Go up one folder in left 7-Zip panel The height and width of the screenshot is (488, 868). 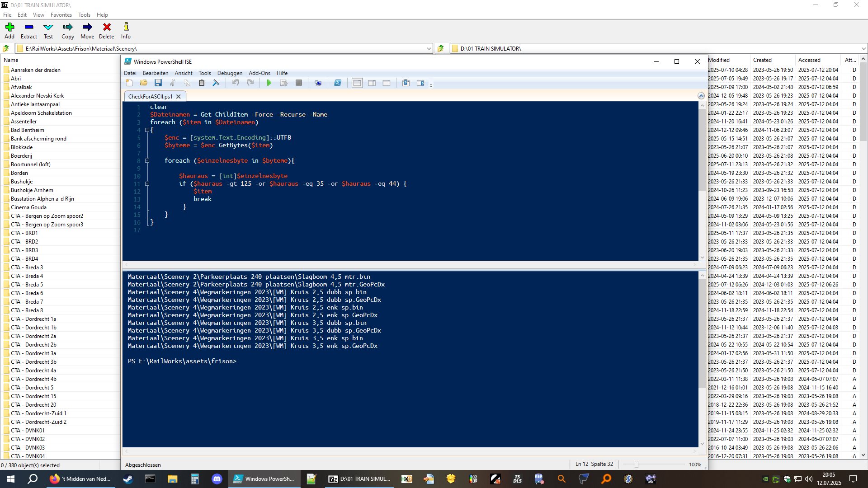click(6, 48)
